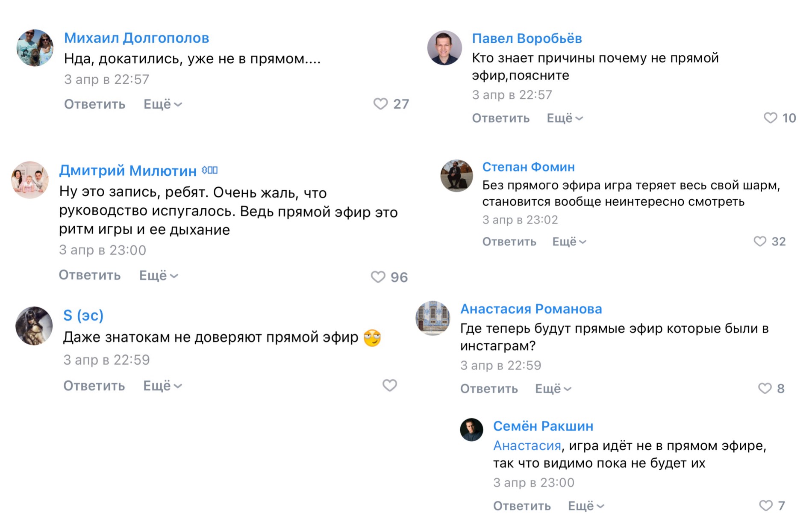This screenshot has width=812, height=528.
Task: Click the heart on Дмитрий Милютин's comment
Action: click(x=378, y=277)
